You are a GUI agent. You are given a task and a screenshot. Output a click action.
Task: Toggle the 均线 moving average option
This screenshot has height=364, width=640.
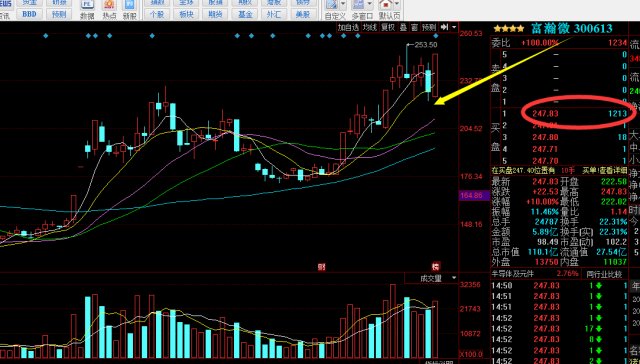370,27
